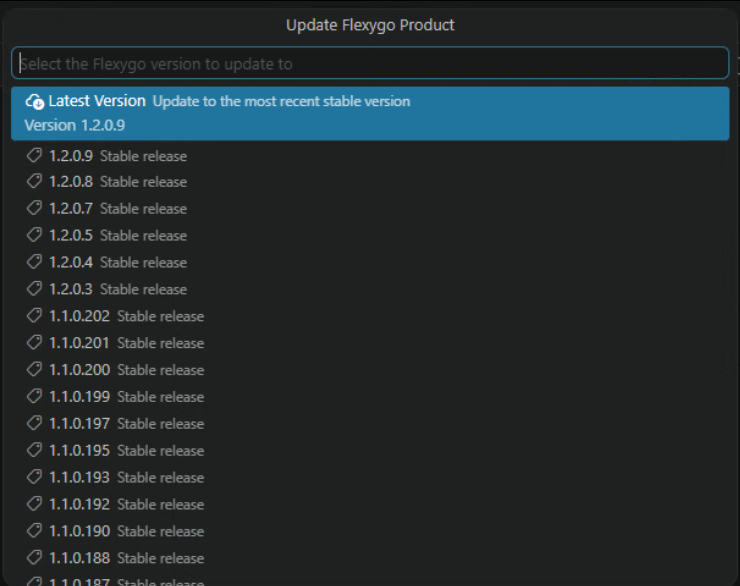The image size is (740, 586).
Task: Select version 1.1.0.200 text label
Action: [79, 370]
